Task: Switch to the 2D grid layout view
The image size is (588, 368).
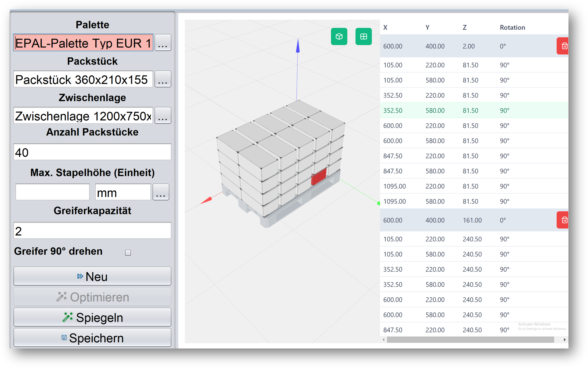Action: point(363,36)
